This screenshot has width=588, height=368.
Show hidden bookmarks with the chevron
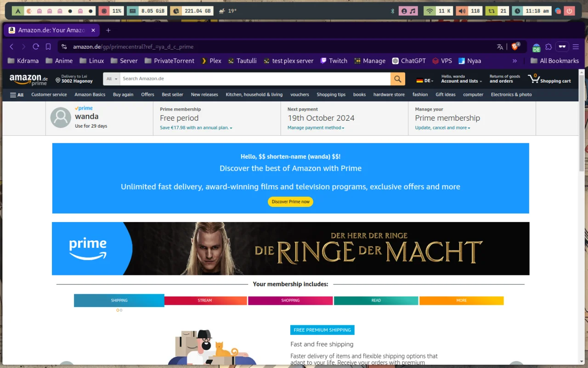[x=514, y=61]
